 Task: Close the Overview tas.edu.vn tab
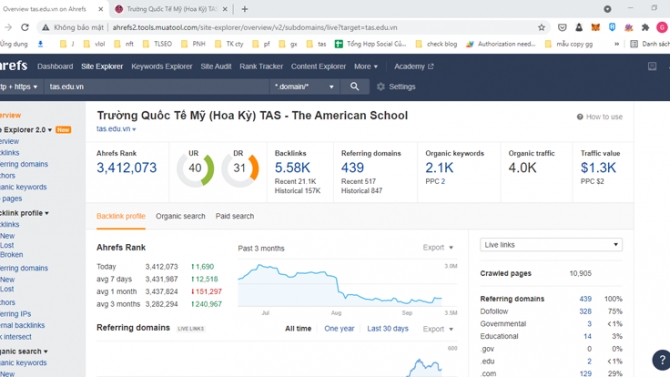(x=101, y=9)
